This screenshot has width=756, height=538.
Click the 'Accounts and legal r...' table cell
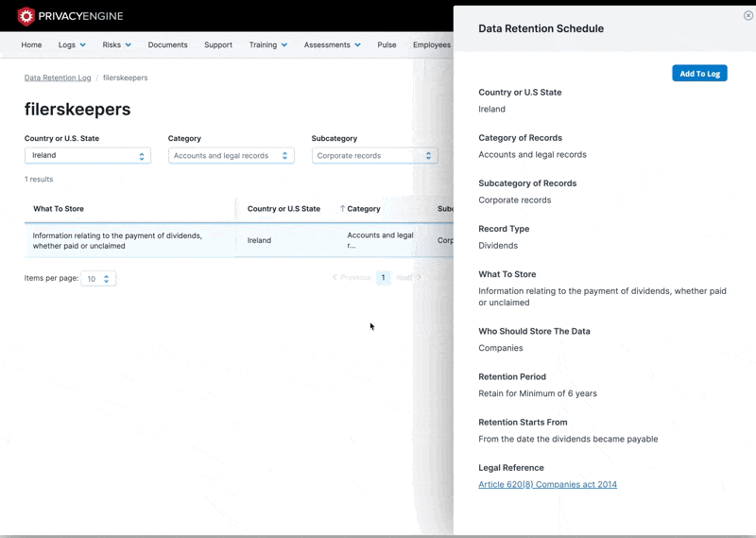coord(381,240)
